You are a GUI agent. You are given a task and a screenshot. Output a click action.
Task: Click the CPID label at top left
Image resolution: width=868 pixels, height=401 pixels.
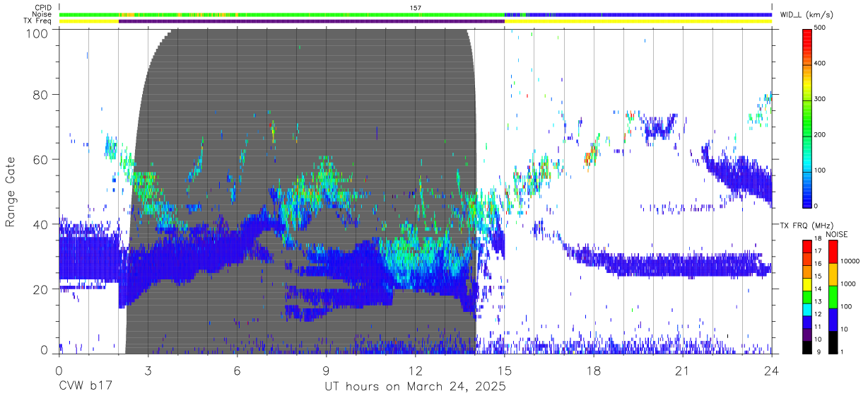[44, 8]
